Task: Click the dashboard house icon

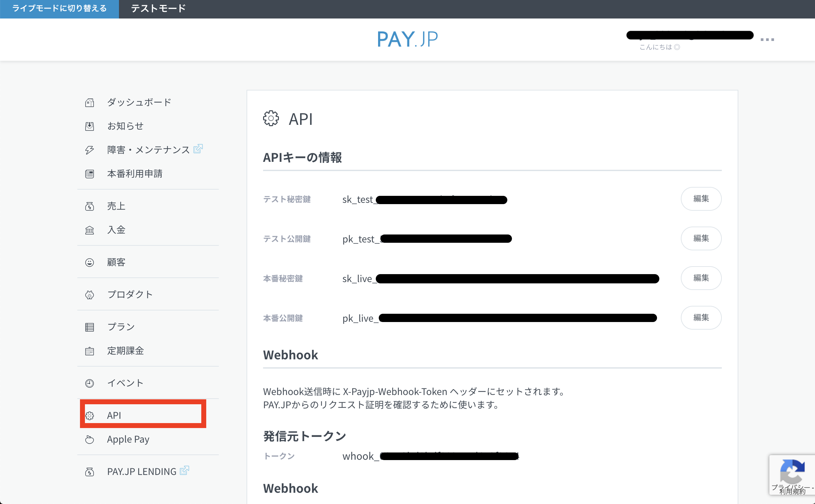Action: [x=89, y=102]
